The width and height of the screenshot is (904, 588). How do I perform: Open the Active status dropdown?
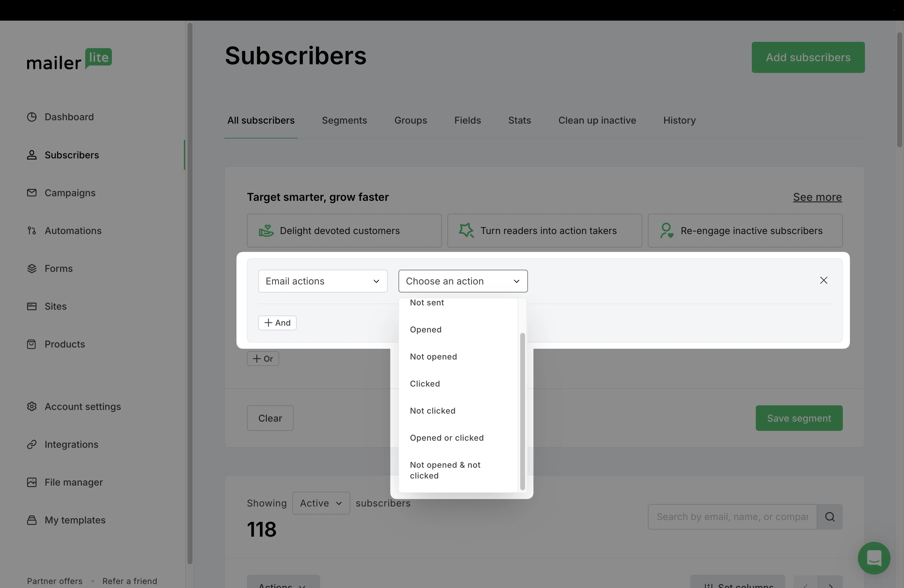coord(321,503)
